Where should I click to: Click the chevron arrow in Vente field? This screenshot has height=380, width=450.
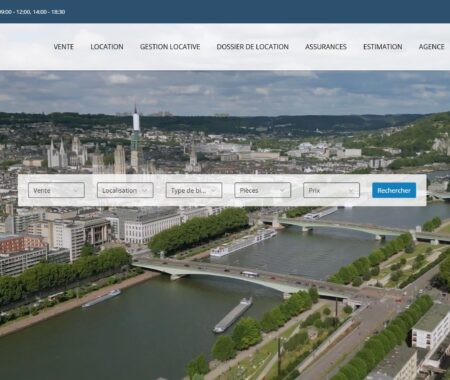[x=76, y=190]
